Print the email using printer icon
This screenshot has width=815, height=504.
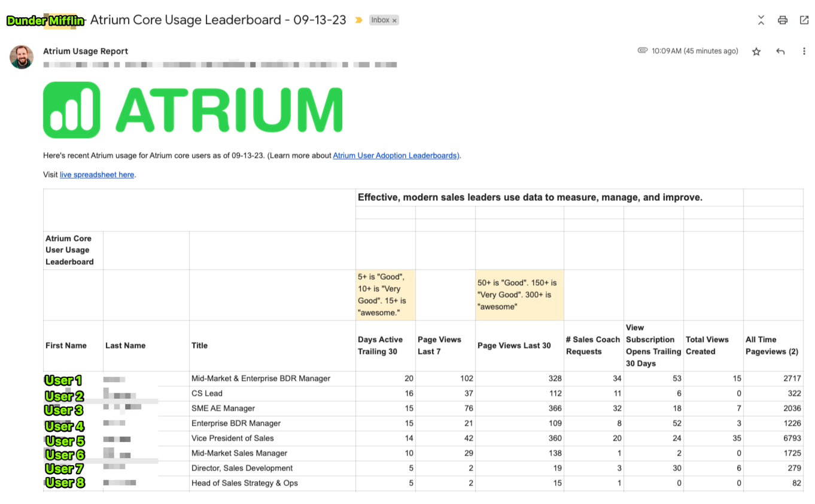pos(783,20)
